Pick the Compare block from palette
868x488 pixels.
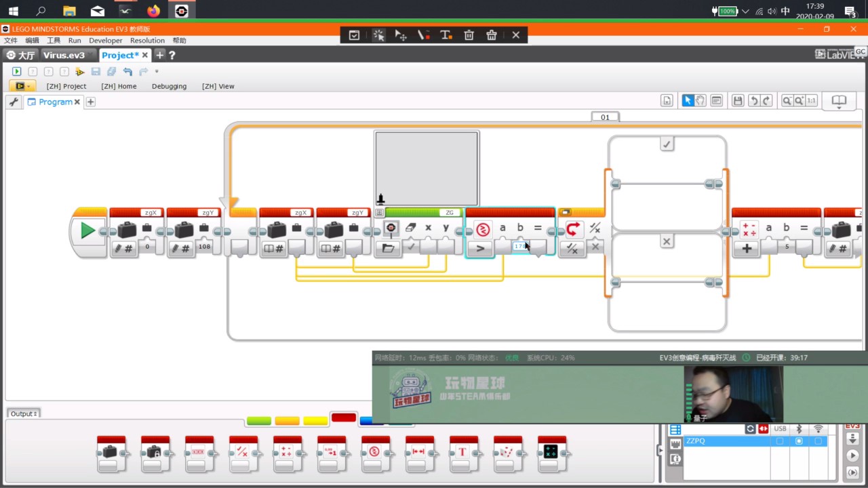[376, 453]
